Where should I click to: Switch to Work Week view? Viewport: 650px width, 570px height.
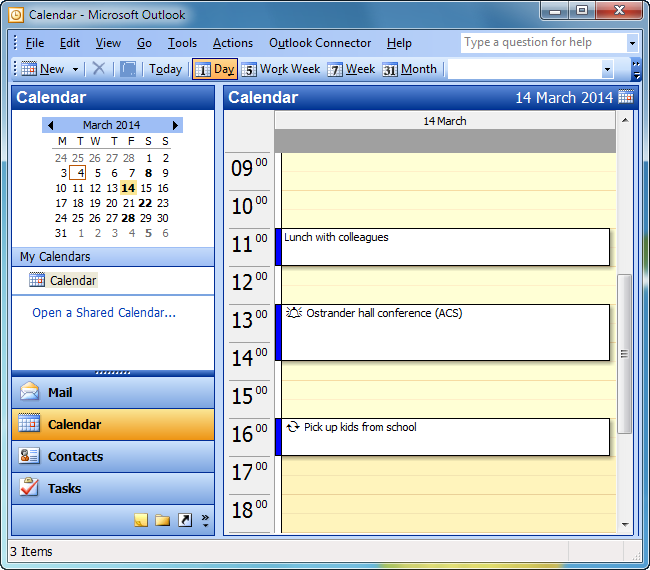[x=281, y=69]
